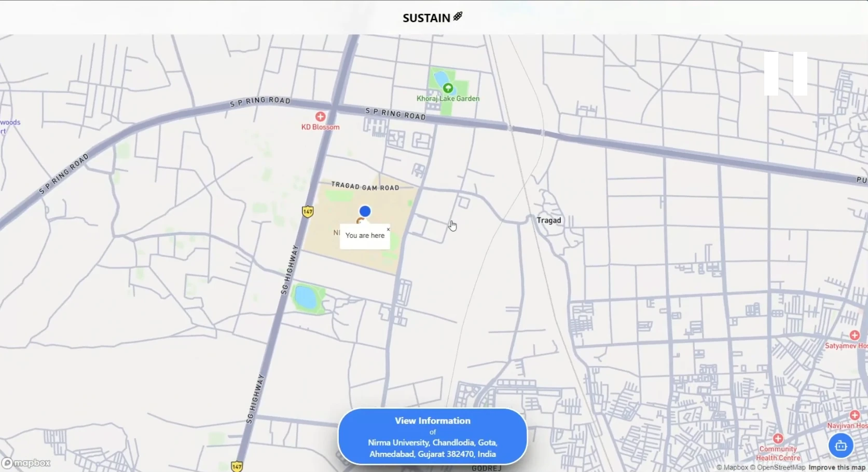Click the 'Community Health Centre' label
Image resolution: width=868 pixels, height=472 pixels.
coord(778,453)
